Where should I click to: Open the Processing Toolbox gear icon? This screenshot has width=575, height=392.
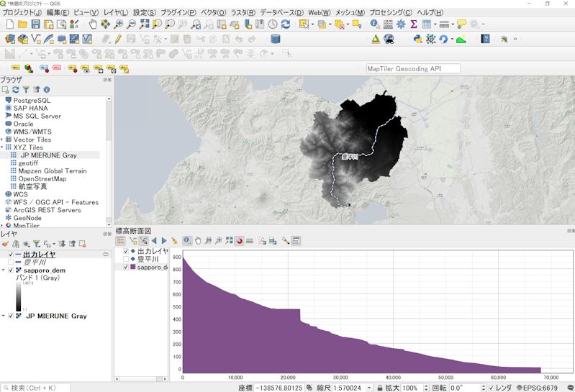[x=401, y=24]
